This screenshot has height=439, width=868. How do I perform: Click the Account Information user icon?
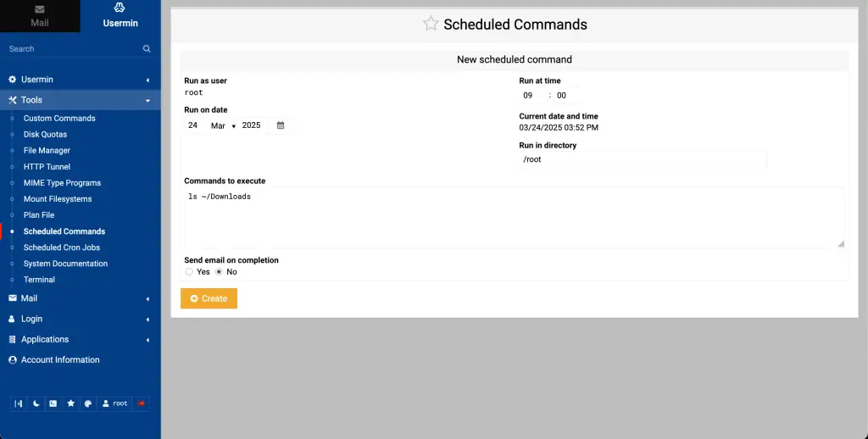click(x=12, y=360)
